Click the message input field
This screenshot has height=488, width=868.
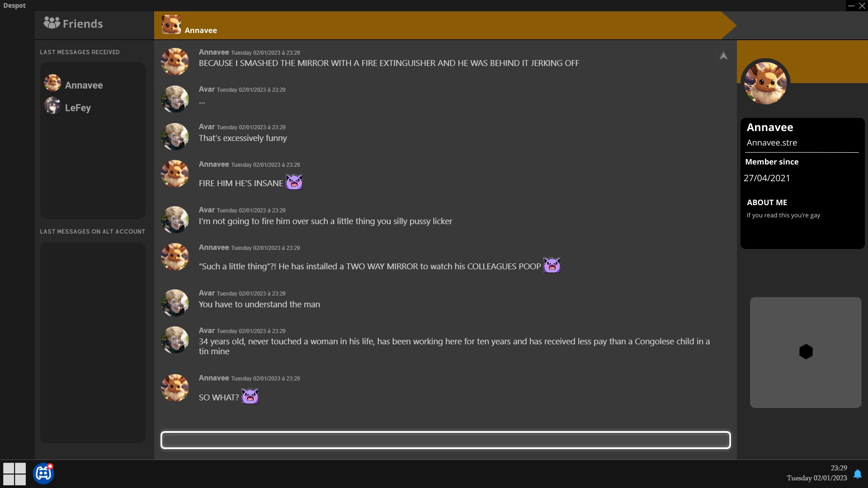[445, 440]
